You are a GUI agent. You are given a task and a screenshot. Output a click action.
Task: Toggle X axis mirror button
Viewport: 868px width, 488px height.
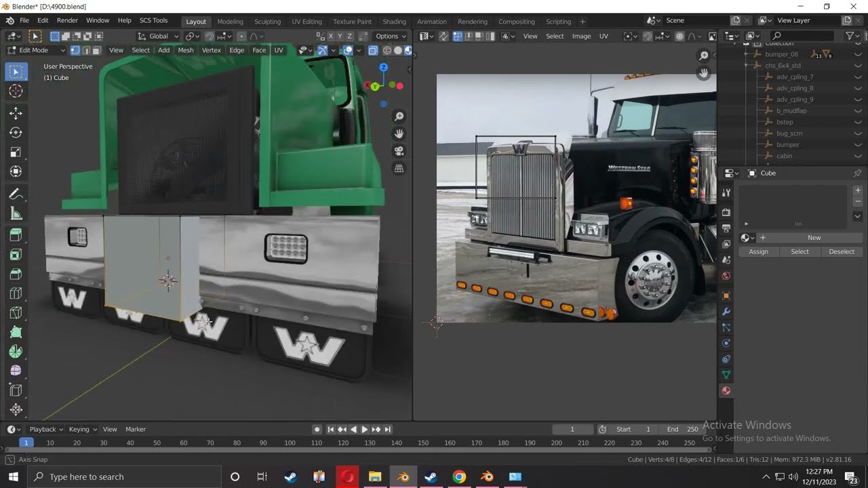tap(331, 36)
